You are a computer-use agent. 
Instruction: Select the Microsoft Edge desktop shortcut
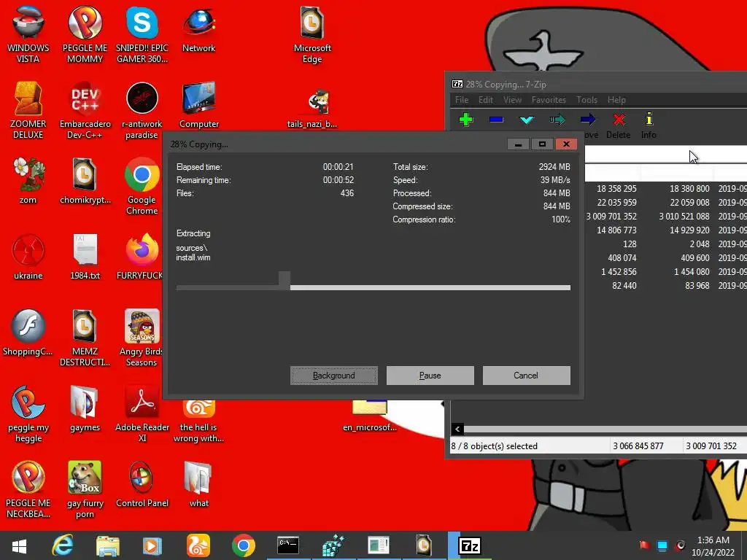(312, 35)
